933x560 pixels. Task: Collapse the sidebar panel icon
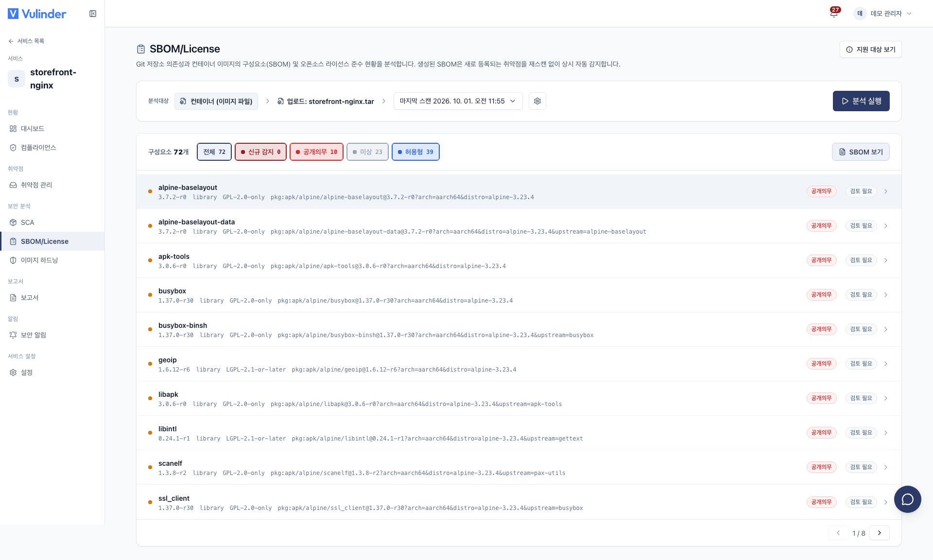(93, 14)
